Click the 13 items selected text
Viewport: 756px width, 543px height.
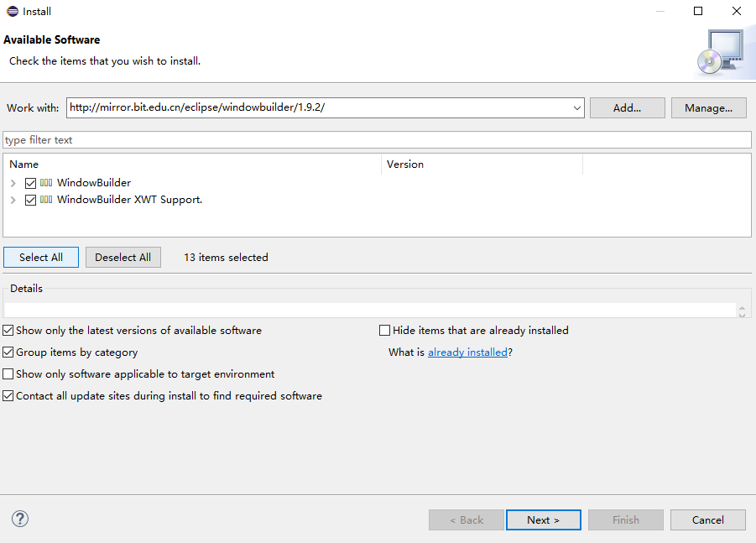[x=226, y=258]
